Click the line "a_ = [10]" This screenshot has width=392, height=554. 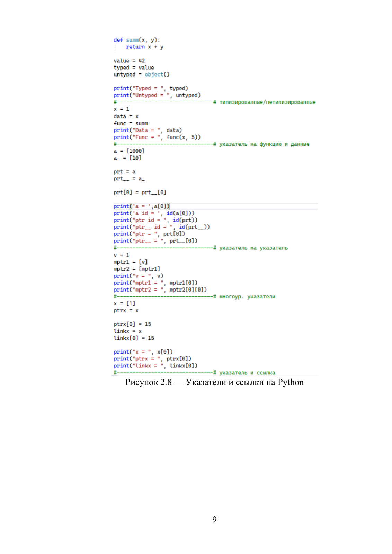(x=127, y=158)
